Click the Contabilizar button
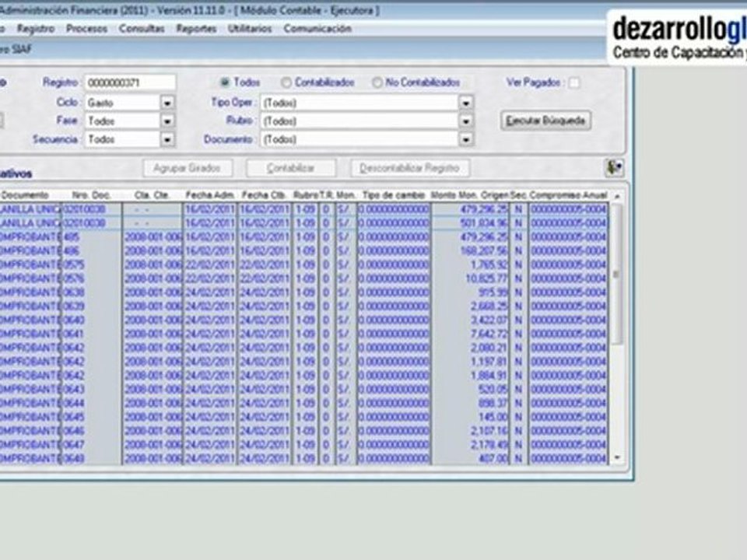747x560 pixels. point(290,168)
